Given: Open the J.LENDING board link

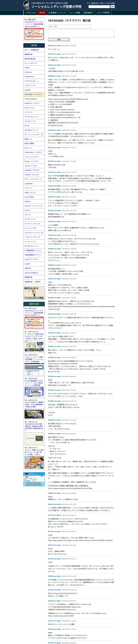Looking at the screenshot, I should (x=34, y=184).
